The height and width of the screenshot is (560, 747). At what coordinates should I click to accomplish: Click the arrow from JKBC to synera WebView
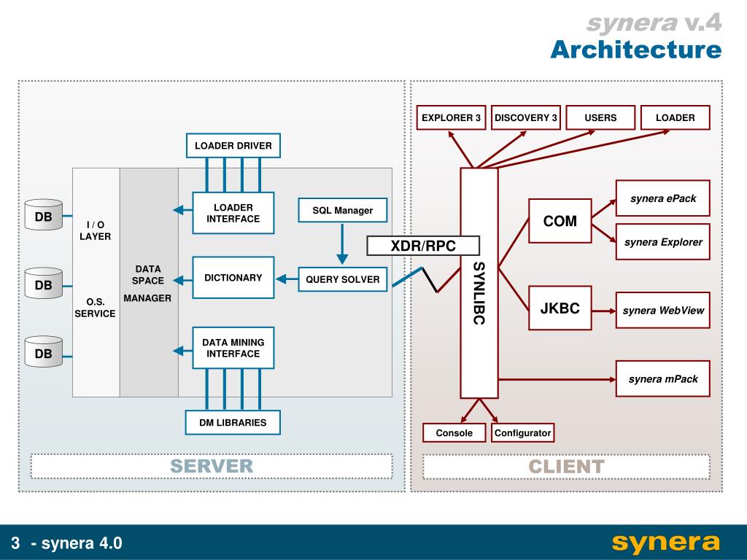[x=604, y=311]
